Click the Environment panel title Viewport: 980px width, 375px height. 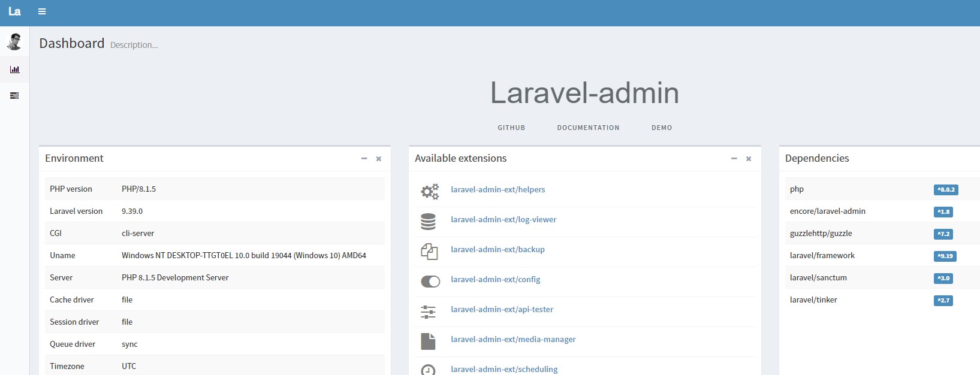74,158
